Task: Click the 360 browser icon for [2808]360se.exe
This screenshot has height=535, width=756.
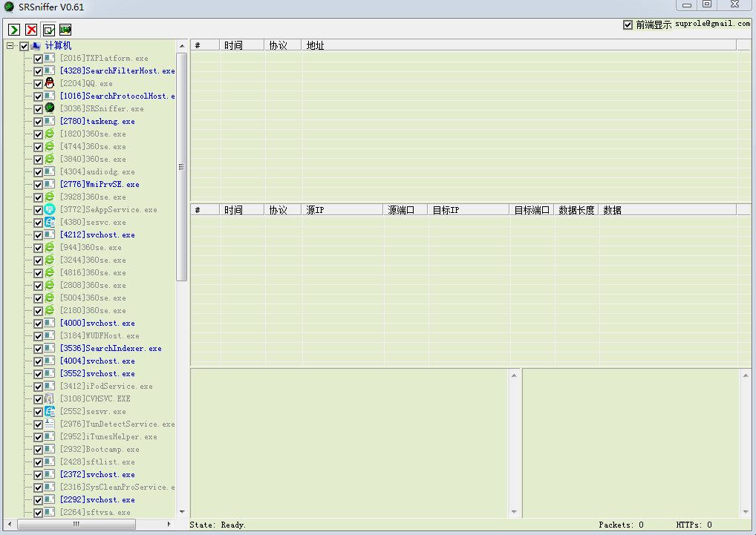Action: tap(50, 285)
